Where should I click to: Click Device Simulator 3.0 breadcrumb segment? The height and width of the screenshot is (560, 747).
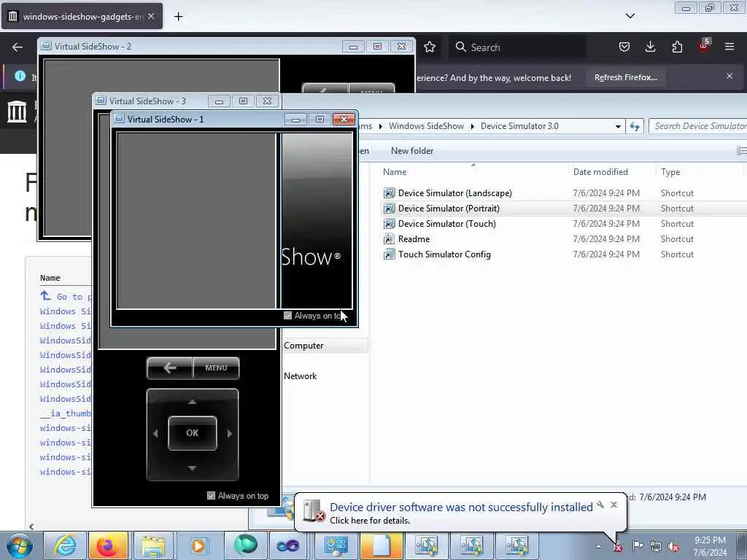click(x=519, y=125)
